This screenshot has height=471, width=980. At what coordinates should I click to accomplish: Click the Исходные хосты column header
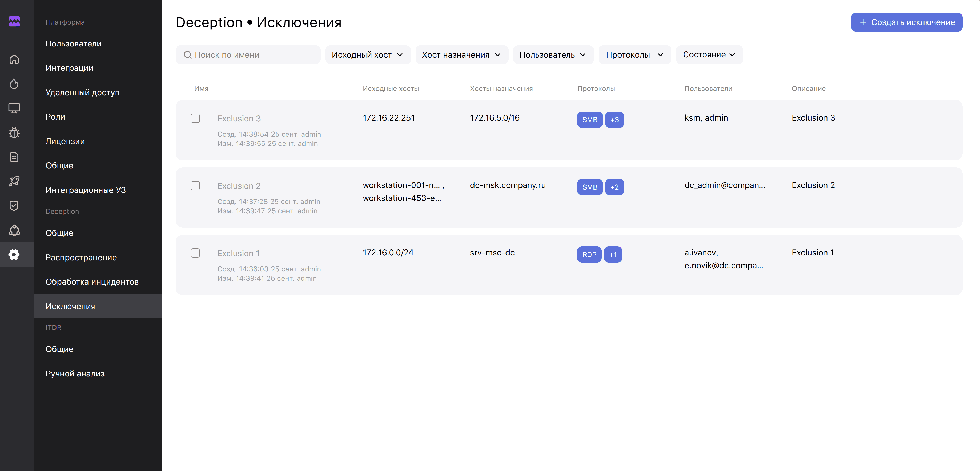391,89
